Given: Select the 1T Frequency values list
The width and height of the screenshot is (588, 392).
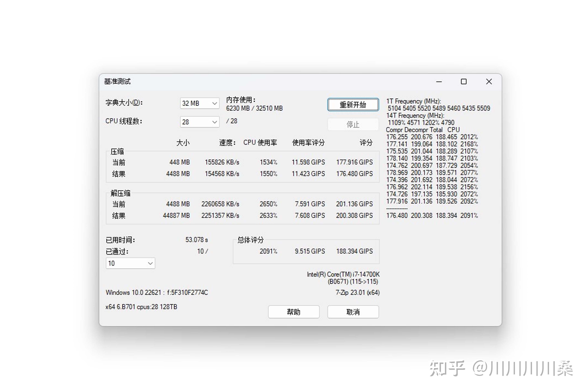Looking at the screenshot, I should (x=438, y=108).
